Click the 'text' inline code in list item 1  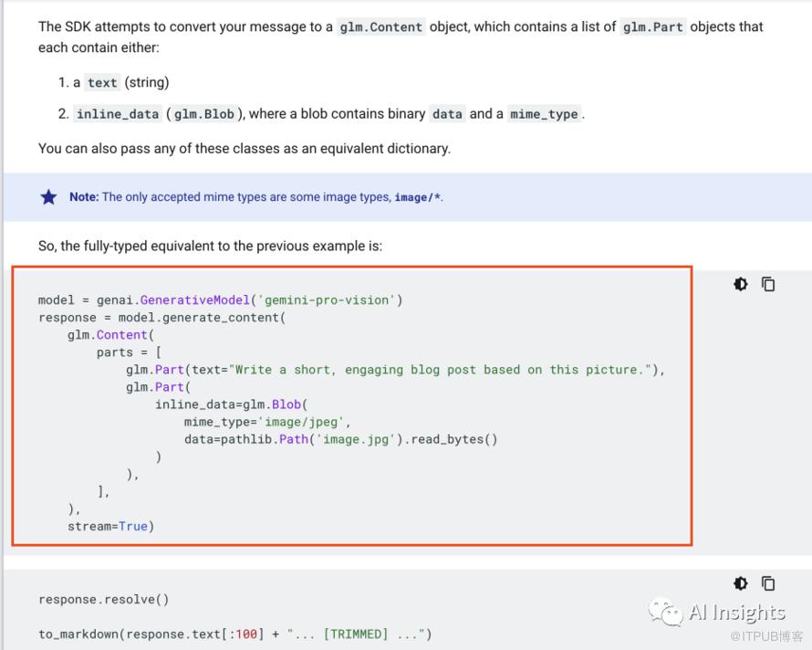click(x=102, y=82)
